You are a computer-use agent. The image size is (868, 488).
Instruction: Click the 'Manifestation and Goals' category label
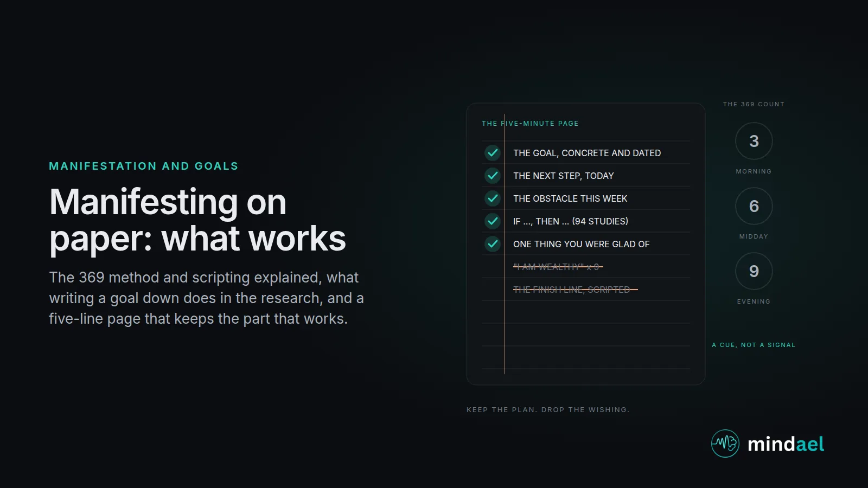144,166
